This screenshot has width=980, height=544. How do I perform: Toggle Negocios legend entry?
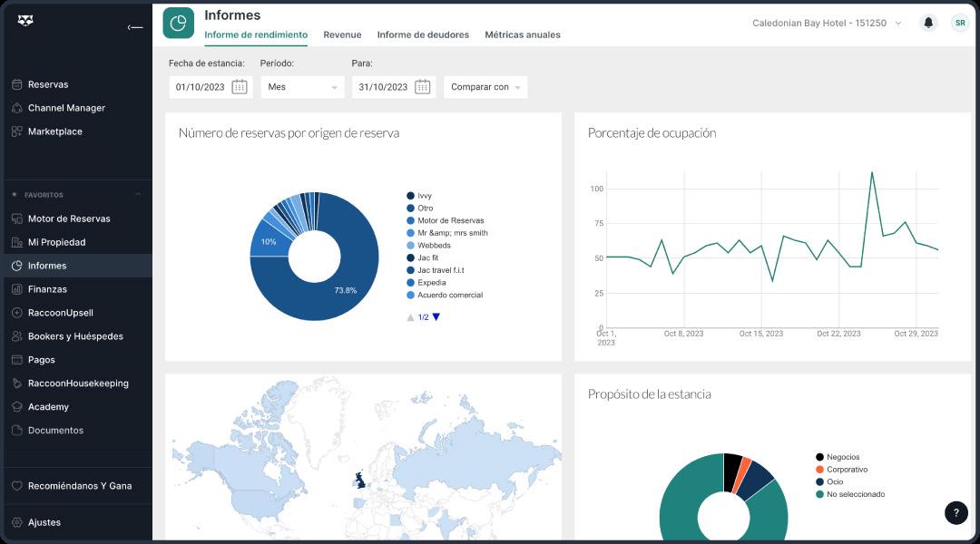pos(838,457)
